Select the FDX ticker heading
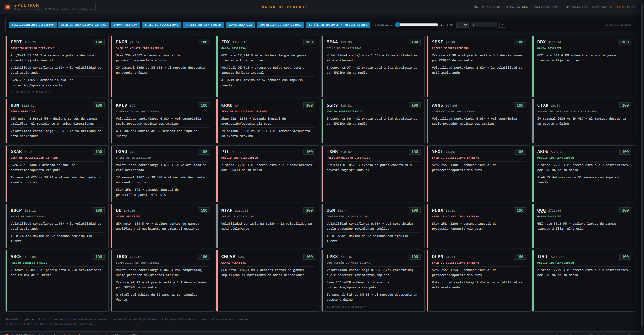644x335 pixels. click(x=225, y=42)
